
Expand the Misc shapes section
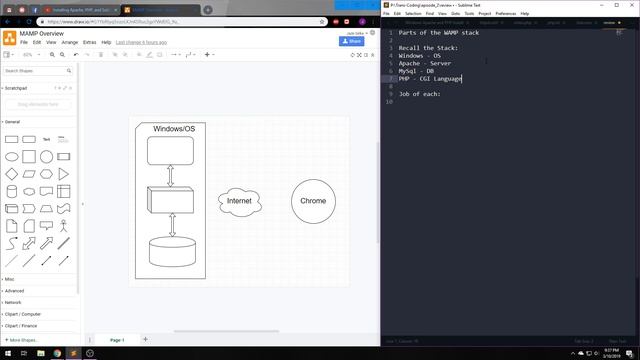(9, 279)
